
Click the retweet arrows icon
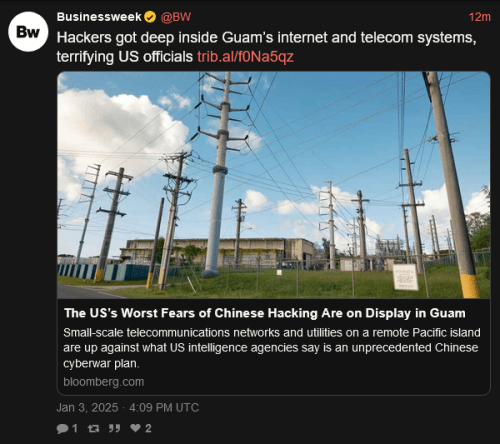[x=93, y=428]
